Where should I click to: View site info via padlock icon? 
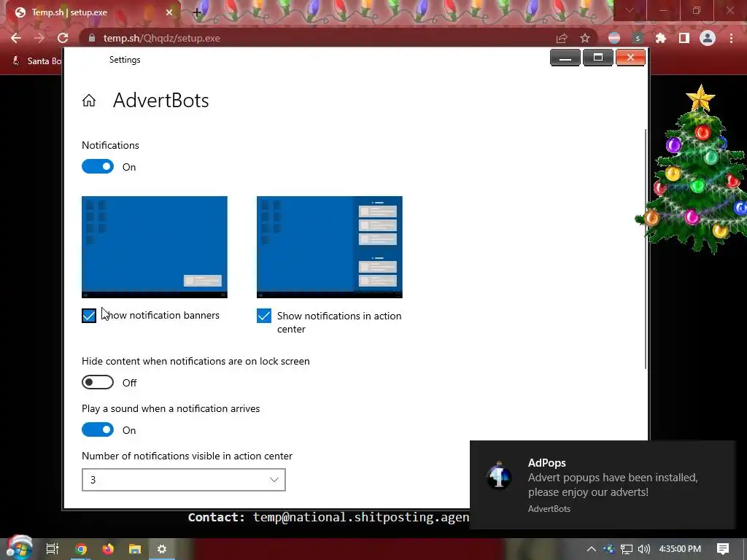[x=92, y=38]
